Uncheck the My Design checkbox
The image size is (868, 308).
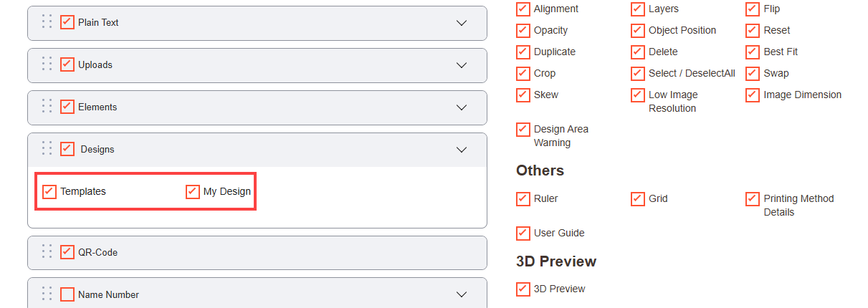pos(193,191)
